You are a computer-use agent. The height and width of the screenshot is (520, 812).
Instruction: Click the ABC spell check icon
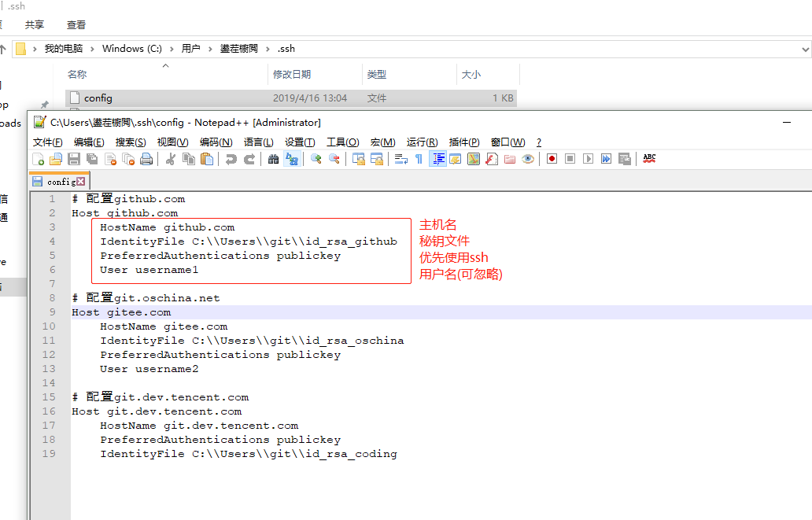(x=649, y=159)
